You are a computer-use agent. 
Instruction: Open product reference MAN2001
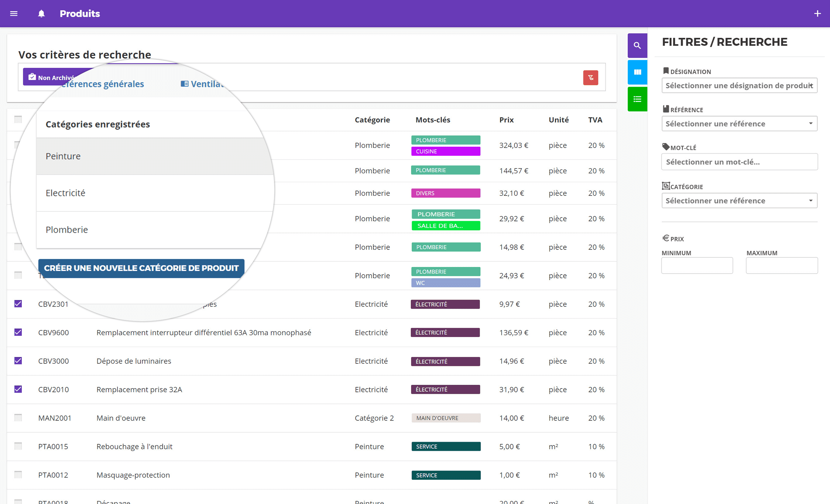55,418
